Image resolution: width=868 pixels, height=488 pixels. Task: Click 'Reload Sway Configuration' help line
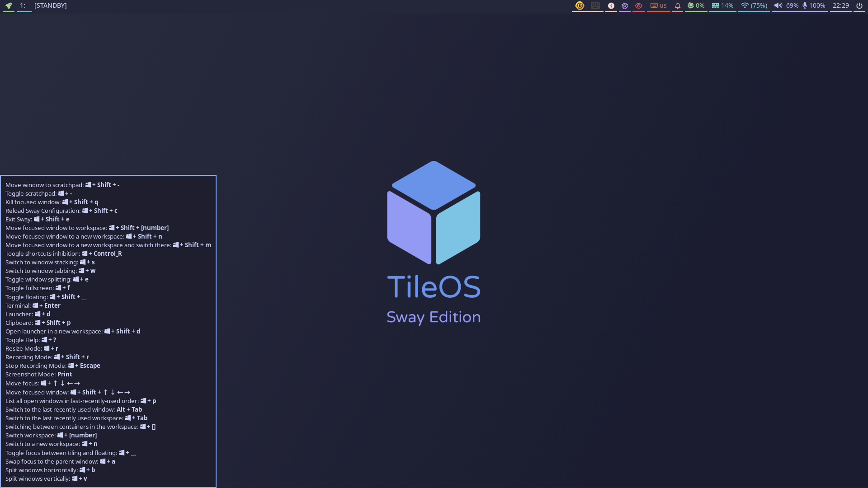61,211
